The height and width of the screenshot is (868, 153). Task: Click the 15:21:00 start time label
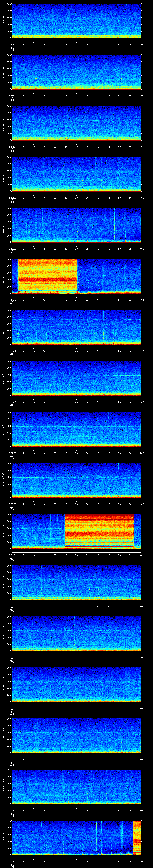coord(12,402)
